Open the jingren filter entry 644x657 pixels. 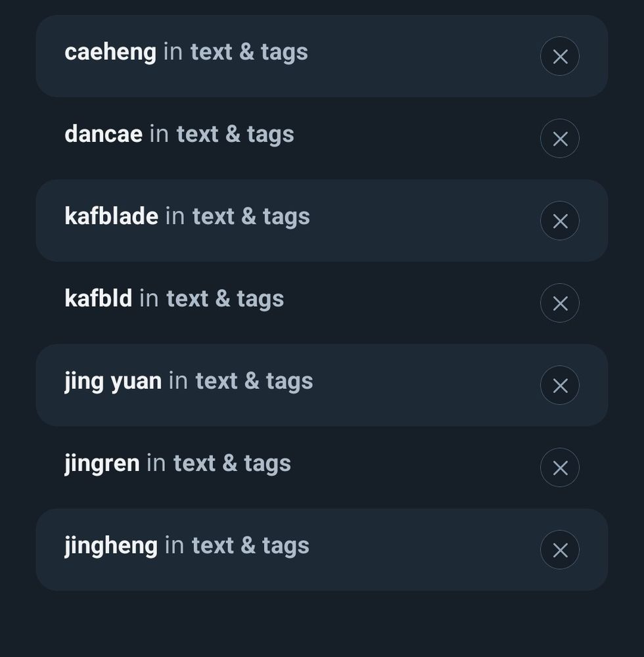click(322, 467)
